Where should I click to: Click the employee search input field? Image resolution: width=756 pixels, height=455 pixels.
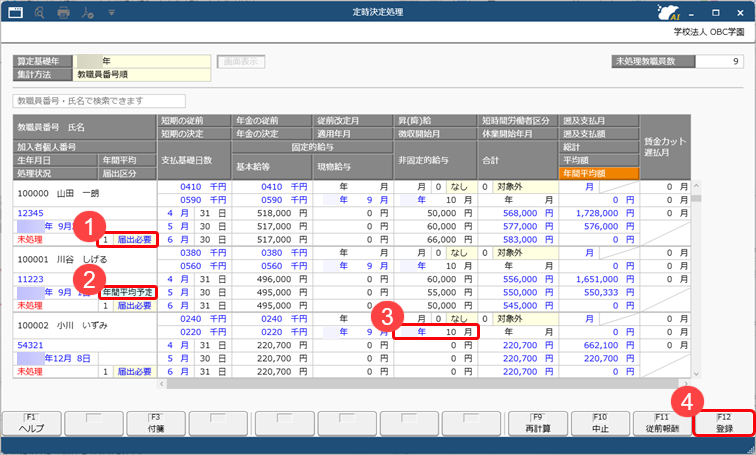pyautogui.click(x=100, y=101)
